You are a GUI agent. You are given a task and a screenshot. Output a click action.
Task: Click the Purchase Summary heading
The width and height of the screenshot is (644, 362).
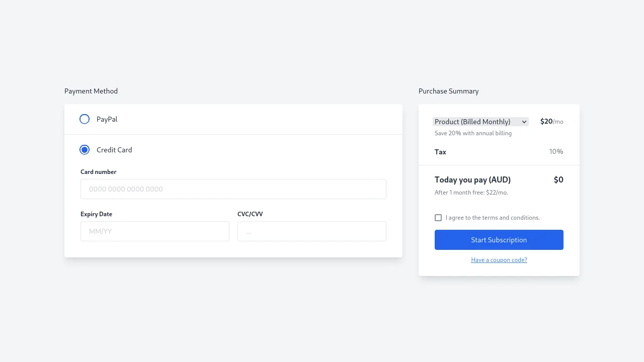tap(448, 91)
